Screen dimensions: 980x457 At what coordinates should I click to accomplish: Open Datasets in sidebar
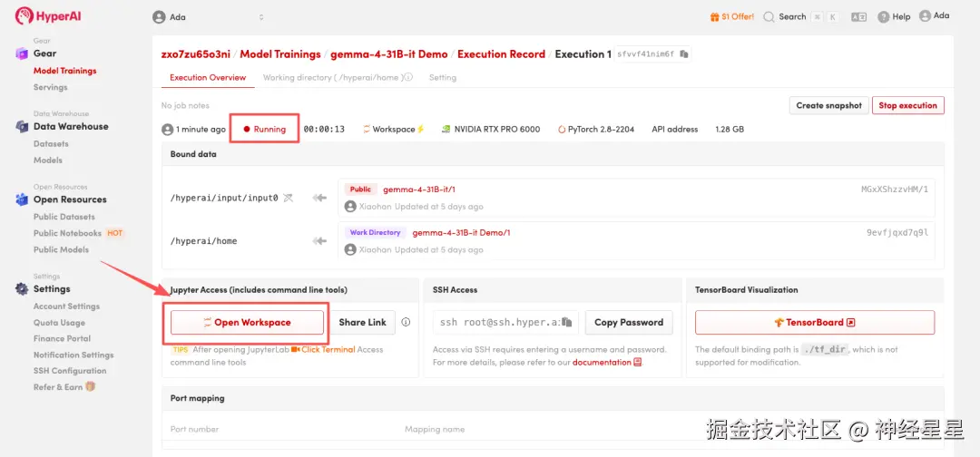[51, 143]
